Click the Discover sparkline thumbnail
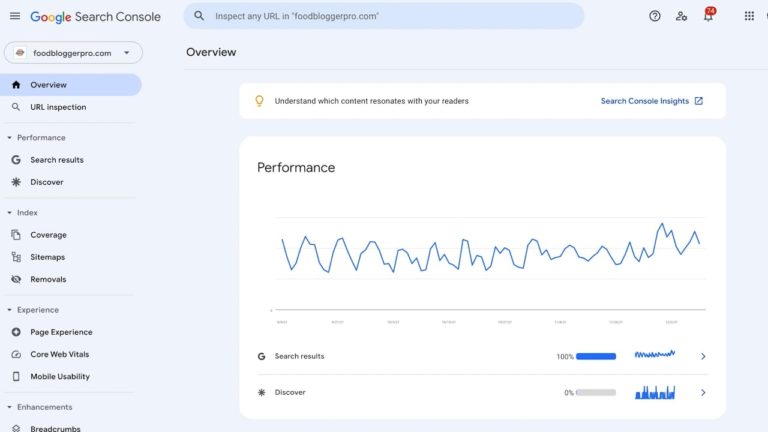The image size is (768, 432). tap(655, 392)
